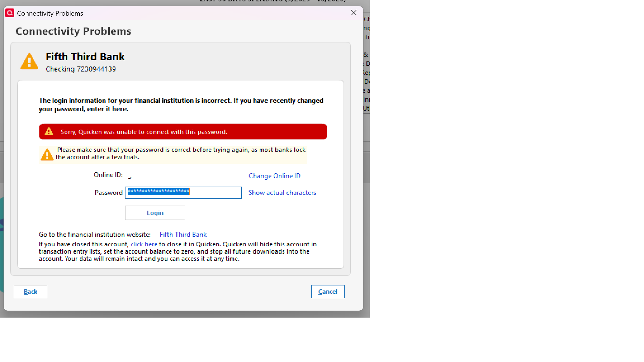Select the 'click here' close account link
Image resolution: width=644 pixels, height=362 pixels.
[x=144, y=244]
